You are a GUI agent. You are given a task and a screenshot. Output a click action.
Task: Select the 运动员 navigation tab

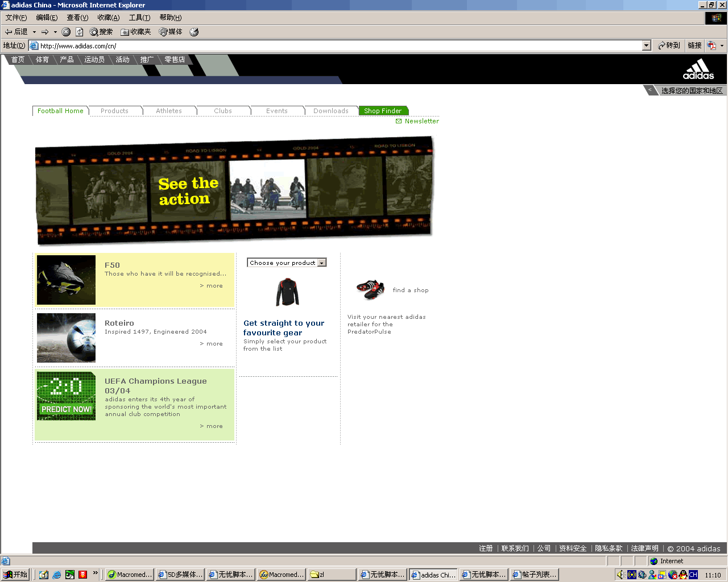click(94, 59)
